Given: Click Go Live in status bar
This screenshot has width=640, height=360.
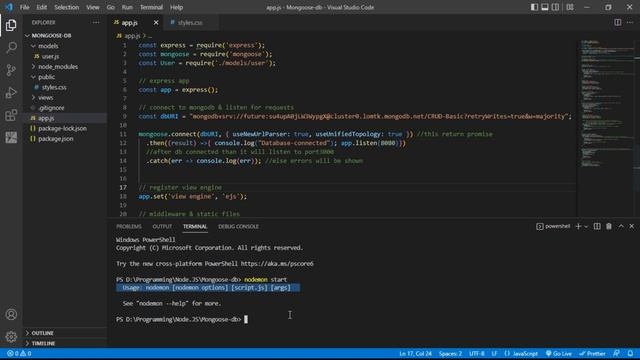Looking at the screenshot, I should pos(559,353).
